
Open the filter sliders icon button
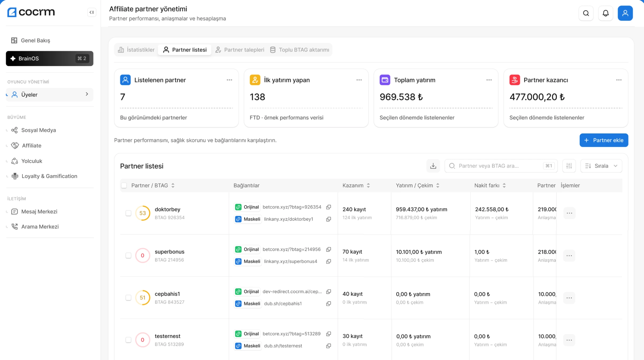569,166
